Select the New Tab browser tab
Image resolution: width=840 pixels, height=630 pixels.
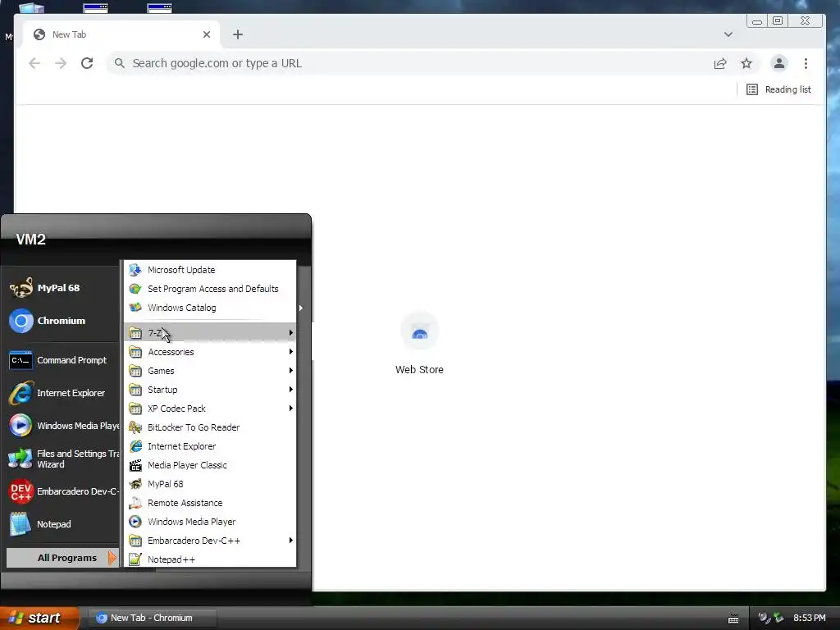(x=122, y=34)
